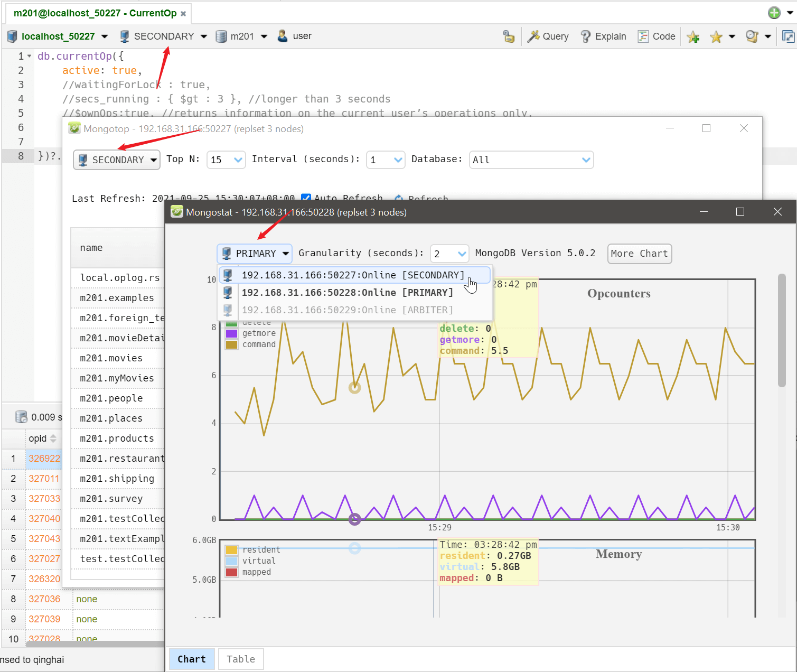Switch to the Table tab
The image size is (797, 672).
[x=241, y=659]
